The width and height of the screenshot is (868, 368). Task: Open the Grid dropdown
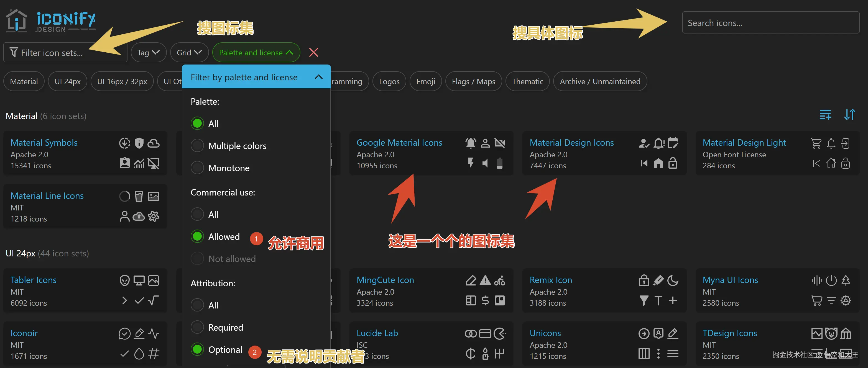189,53
